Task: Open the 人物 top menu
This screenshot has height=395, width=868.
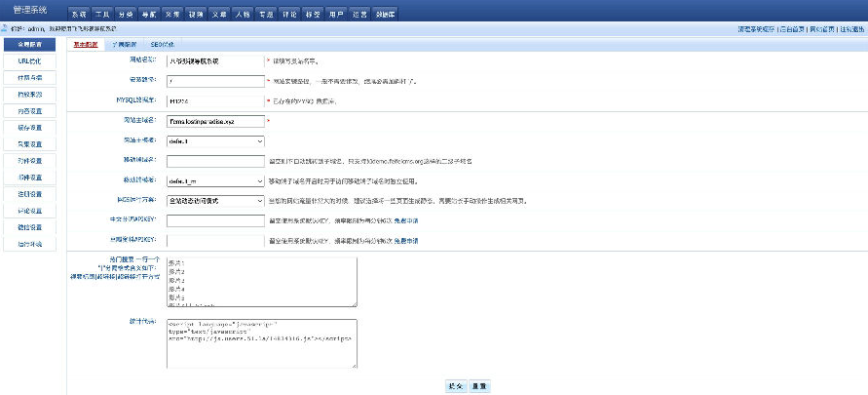Action: (243, 15)
